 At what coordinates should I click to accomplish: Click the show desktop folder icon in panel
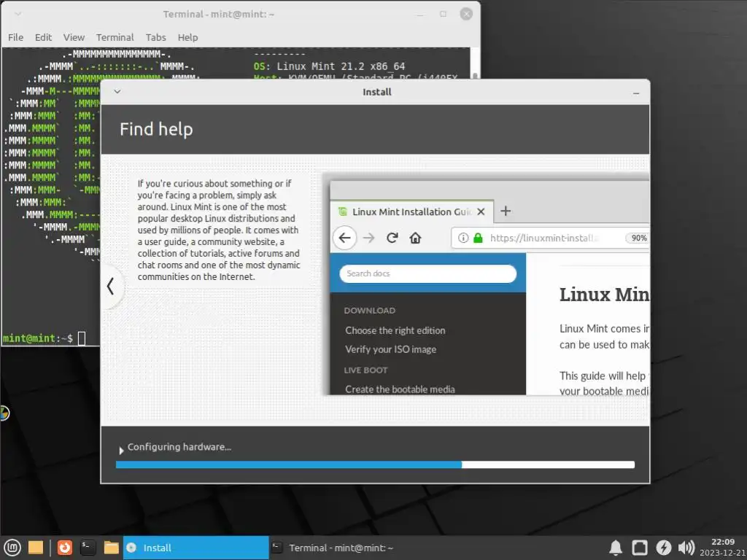[x=36, y=548]
